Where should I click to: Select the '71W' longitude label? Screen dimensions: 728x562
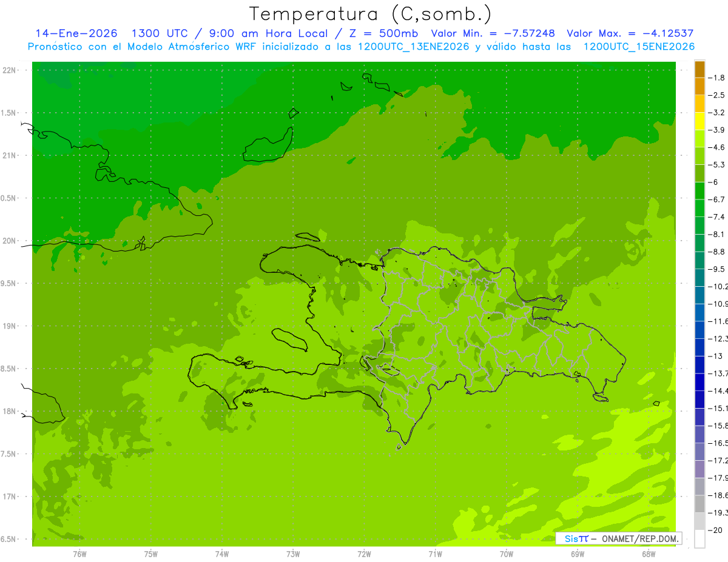pyautogui.click(x=435, y=554)
